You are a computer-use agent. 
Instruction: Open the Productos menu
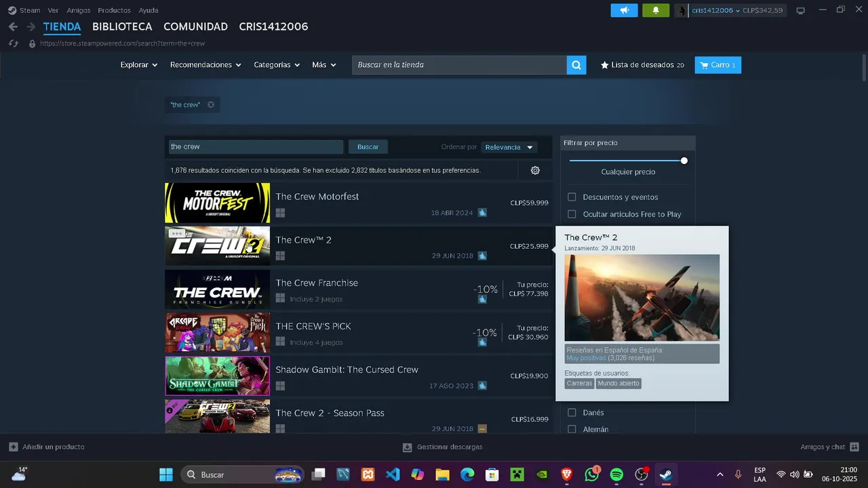114,10
